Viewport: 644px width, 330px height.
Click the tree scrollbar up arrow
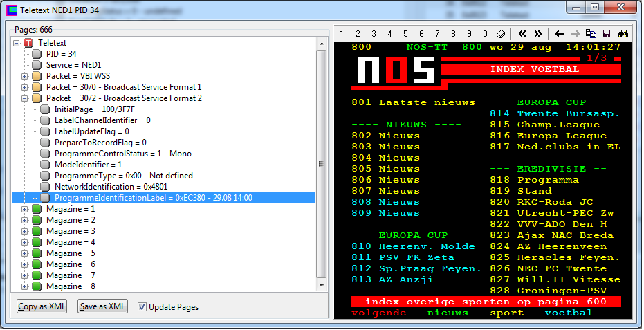pos(322,44)
